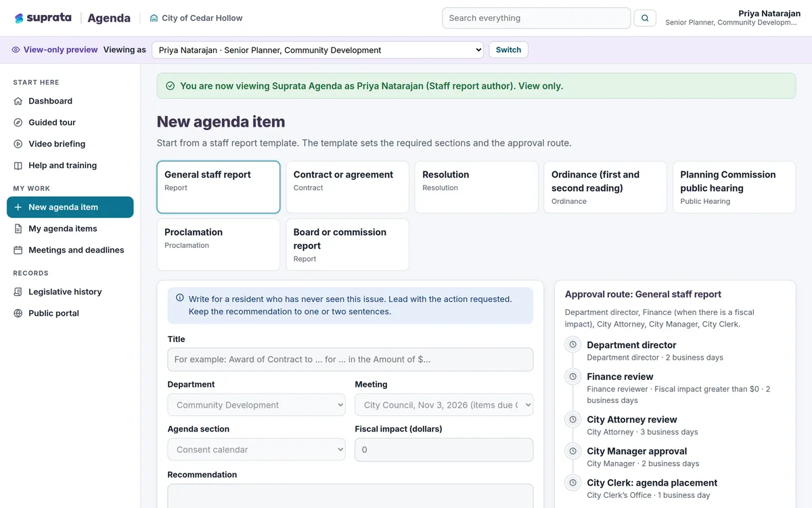Click the Video briefing play icon
Image resolution: width=812 pixels, height=508 pixels.
click(x=18, y=144)
